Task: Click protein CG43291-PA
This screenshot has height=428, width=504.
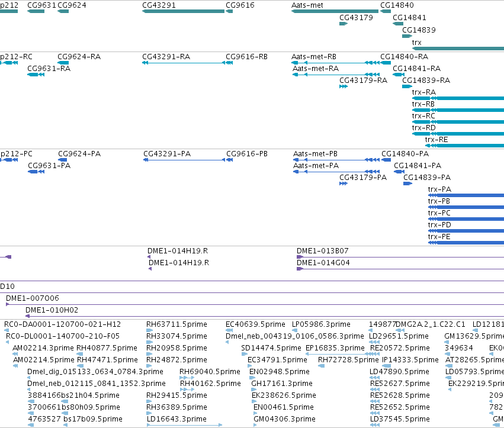Action: pos(167,154)
